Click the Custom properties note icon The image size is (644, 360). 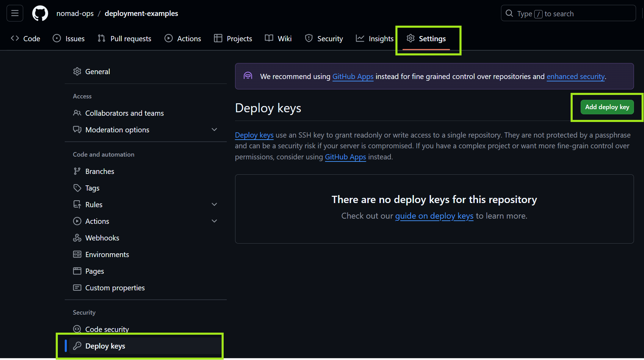77,288
